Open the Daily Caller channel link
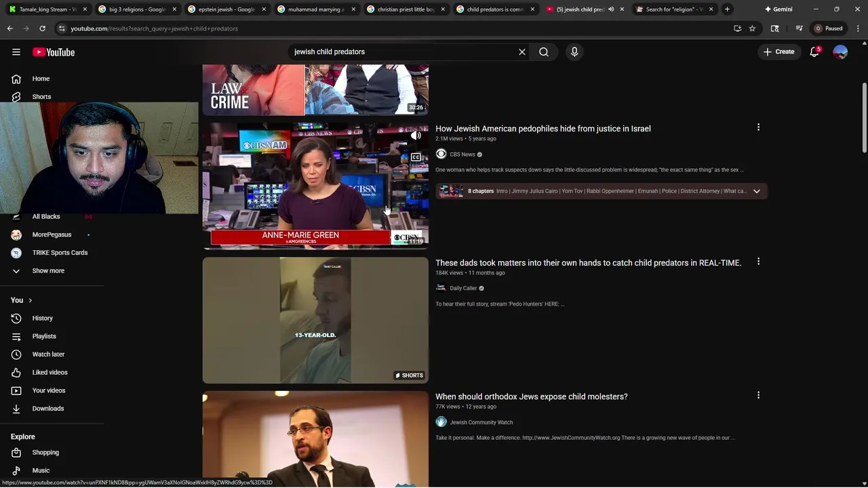The image size is (868, 488). [x=463, y=288]
